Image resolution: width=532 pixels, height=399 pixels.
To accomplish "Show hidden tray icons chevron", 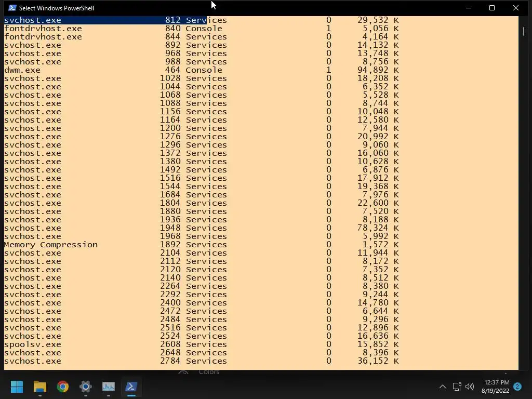I will (x=443, y=387).
